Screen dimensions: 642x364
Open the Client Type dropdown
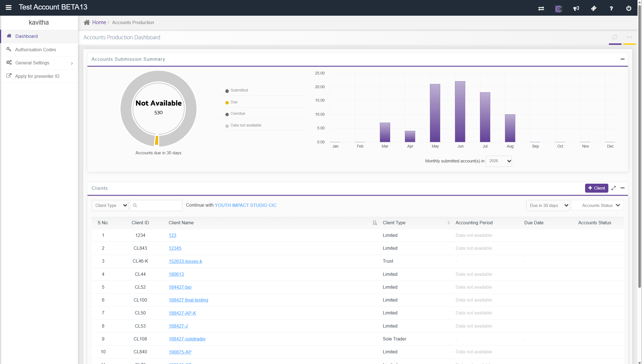(x=110, y=206)
